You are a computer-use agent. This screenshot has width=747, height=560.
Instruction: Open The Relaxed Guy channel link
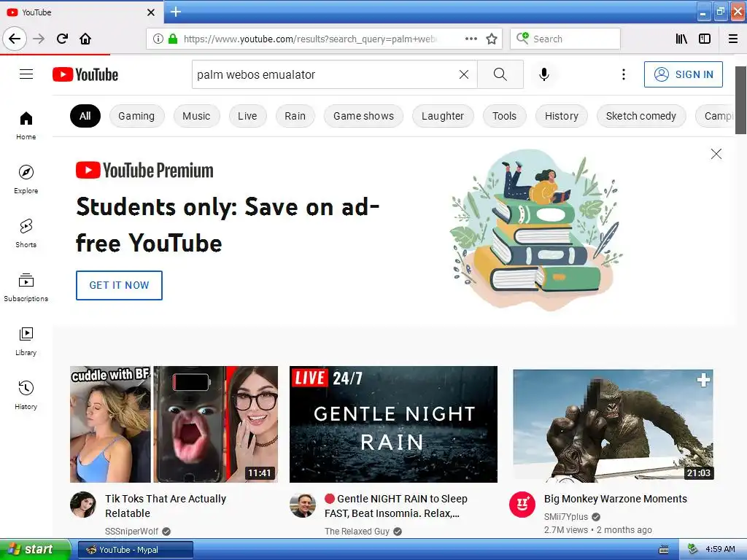point(357,531)
